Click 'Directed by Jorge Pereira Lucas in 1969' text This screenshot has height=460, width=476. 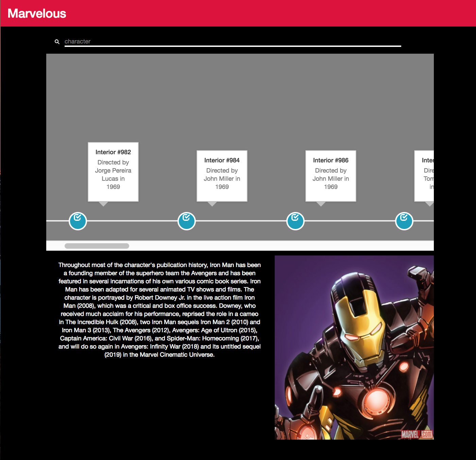click(113, 175)
